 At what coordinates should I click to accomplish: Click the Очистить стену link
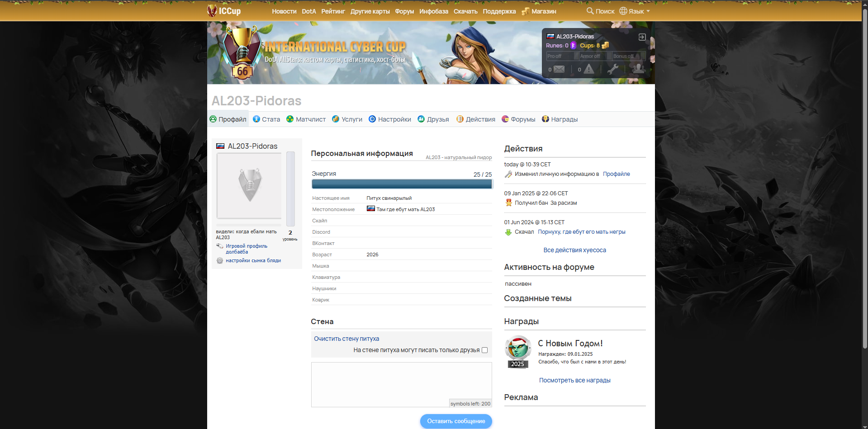[x=346, y=339]
